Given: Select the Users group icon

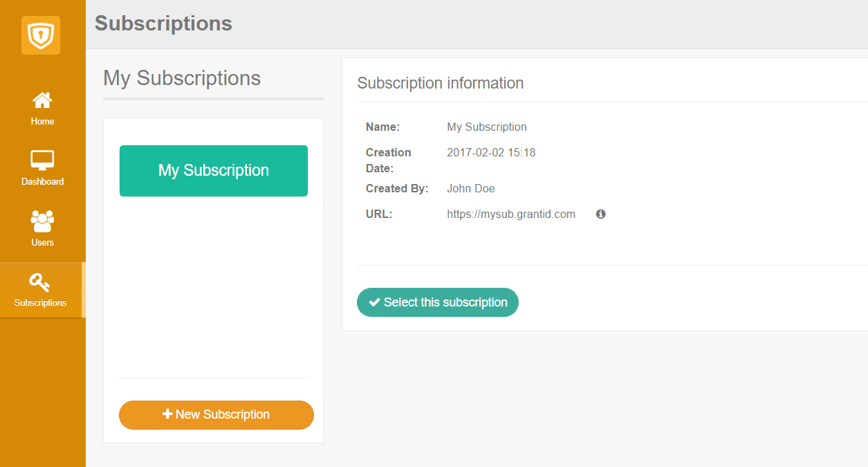Looking at the screenshot, I should 42,221.
